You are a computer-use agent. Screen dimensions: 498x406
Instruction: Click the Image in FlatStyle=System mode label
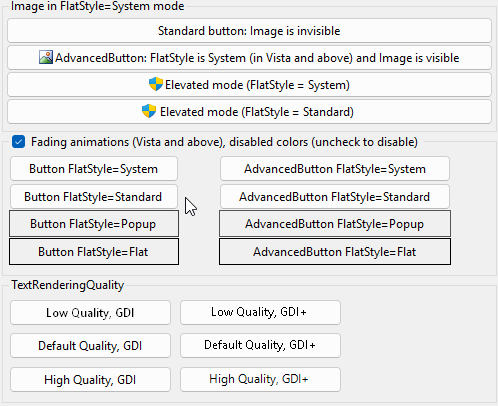[x=98, y=6]
